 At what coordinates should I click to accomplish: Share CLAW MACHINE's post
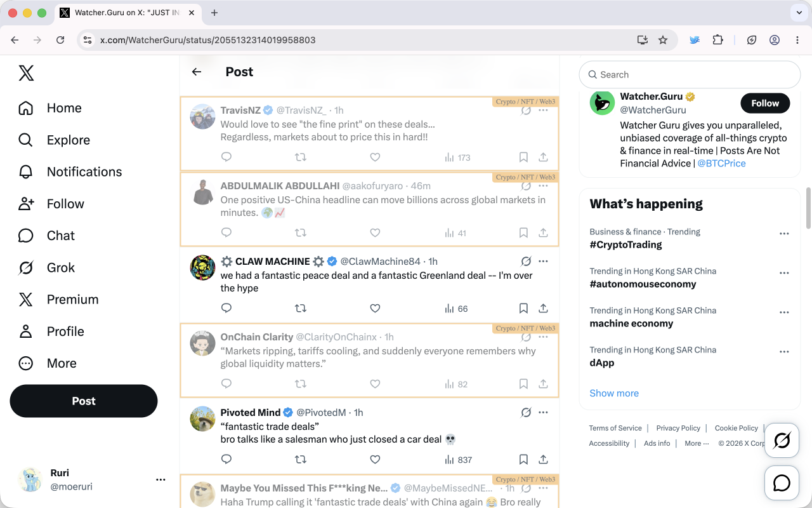tap(543, 309)
